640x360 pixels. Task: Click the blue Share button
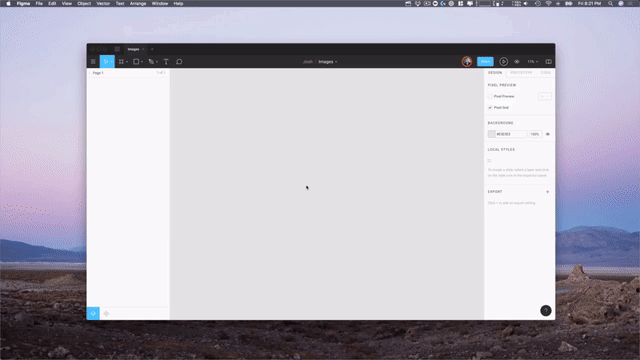coord(485,62)
